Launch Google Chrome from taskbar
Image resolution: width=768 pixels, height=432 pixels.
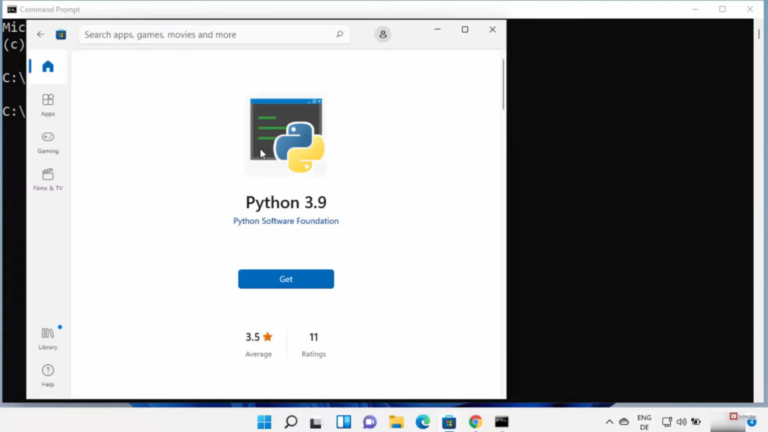pyautogui.click(x=475, y=422)
